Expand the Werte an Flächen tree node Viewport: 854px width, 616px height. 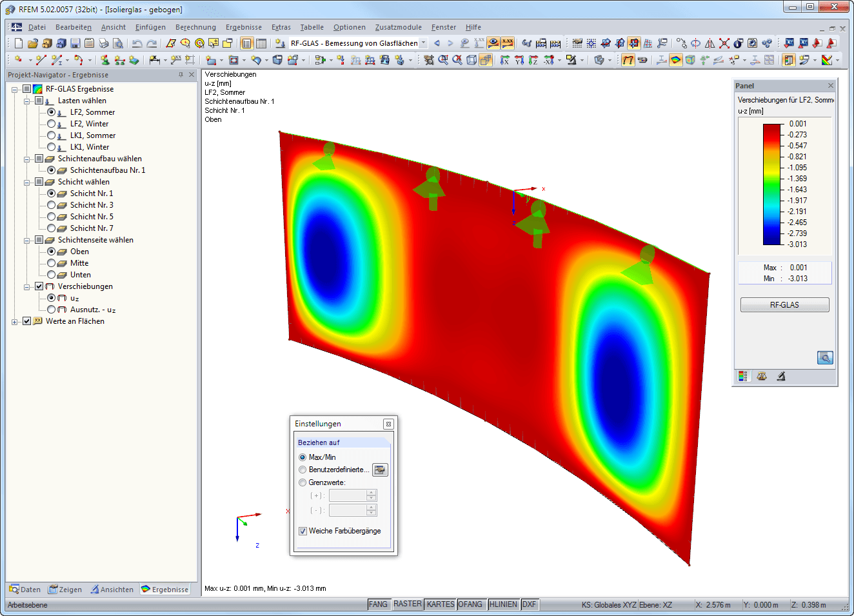coord(14,321)
